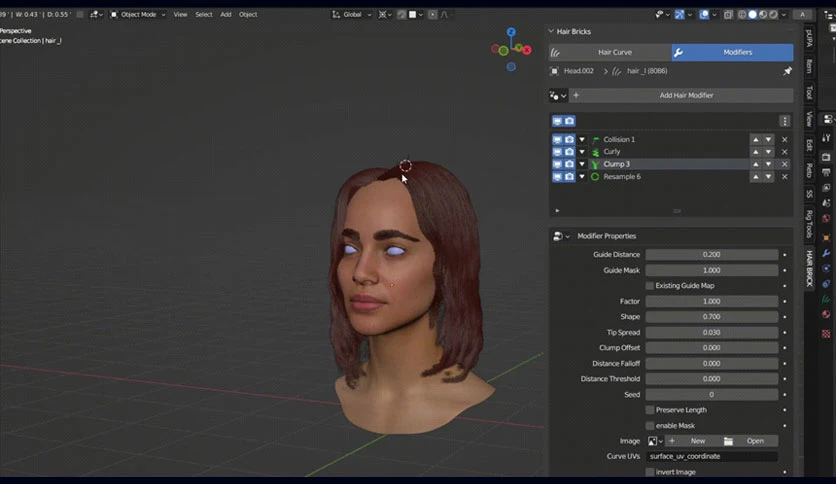Click New image button
Viewport: 836px width, 484px height.
[692, 441]
